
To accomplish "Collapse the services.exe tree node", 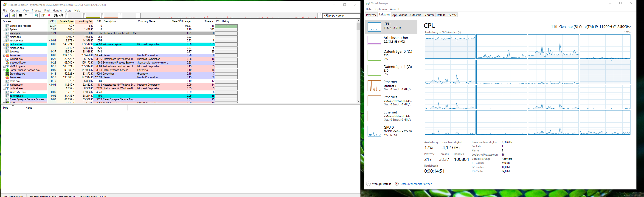I will [x=4, y=41].
